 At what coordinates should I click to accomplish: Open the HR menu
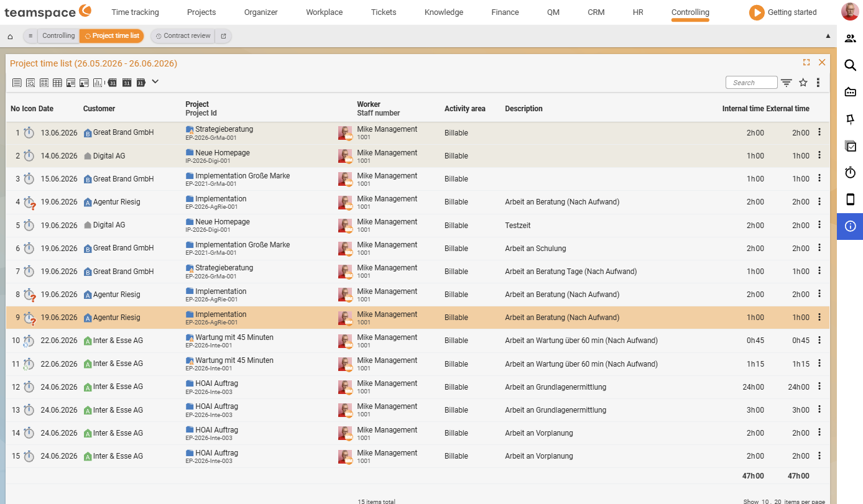coord(638,12)
